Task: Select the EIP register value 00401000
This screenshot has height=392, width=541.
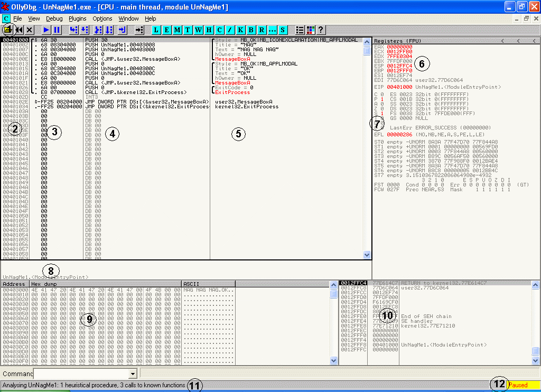Action: point(399,87)
